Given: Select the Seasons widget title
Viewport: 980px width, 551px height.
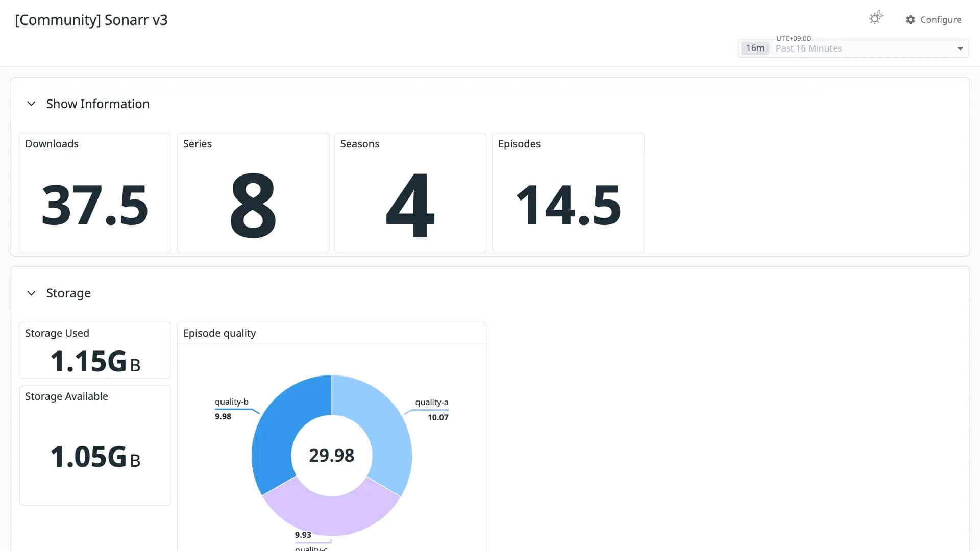Looking at the screenshot, I should (x=359, y=144).
